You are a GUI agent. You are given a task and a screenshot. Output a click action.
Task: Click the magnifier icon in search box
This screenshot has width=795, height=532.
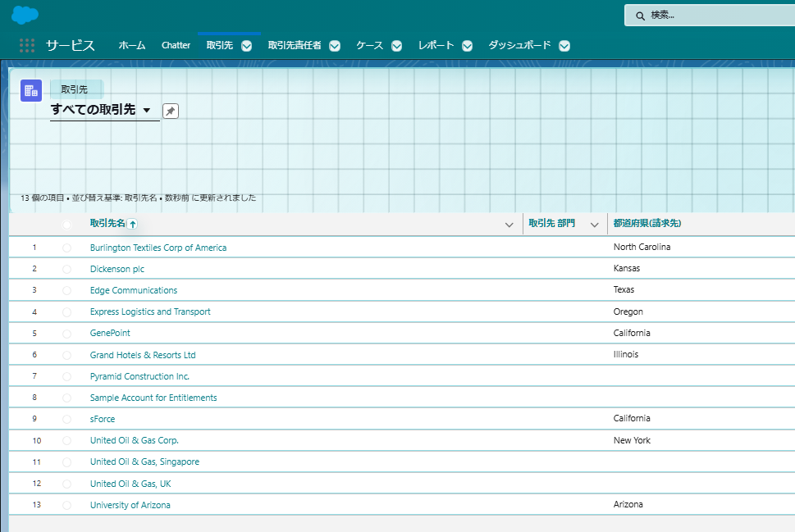(640, 16)
